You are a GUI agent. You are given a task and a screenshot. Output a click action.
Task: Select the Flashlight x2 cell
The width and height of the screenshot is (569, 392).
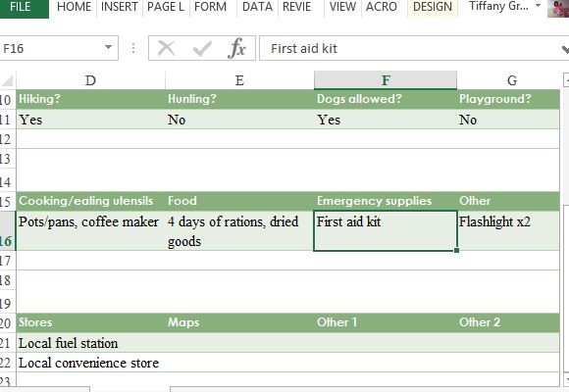508,231
